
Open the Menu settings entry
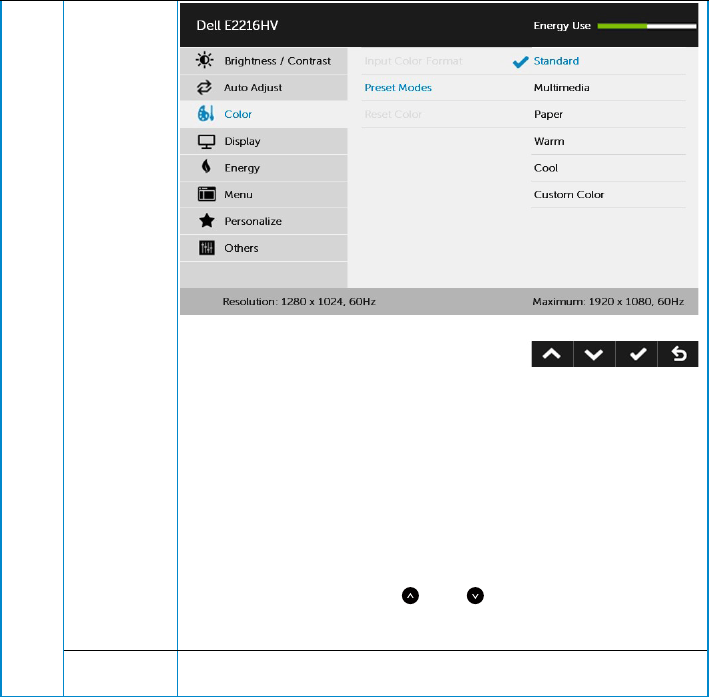[x=264, y=194]
